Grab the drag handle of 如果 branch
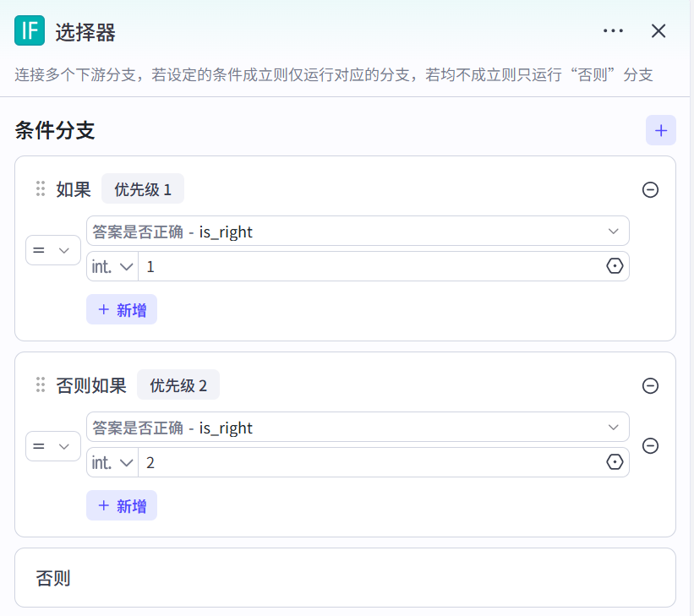The height and width of the screenshot is (616, 694). pyautogui.click(x=40, y=189)
